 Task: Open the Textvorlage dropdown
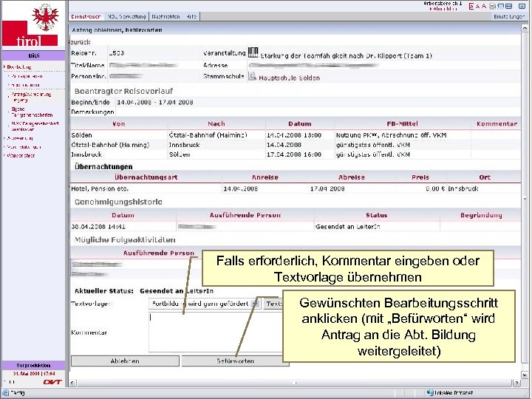[x=205, y=304]
